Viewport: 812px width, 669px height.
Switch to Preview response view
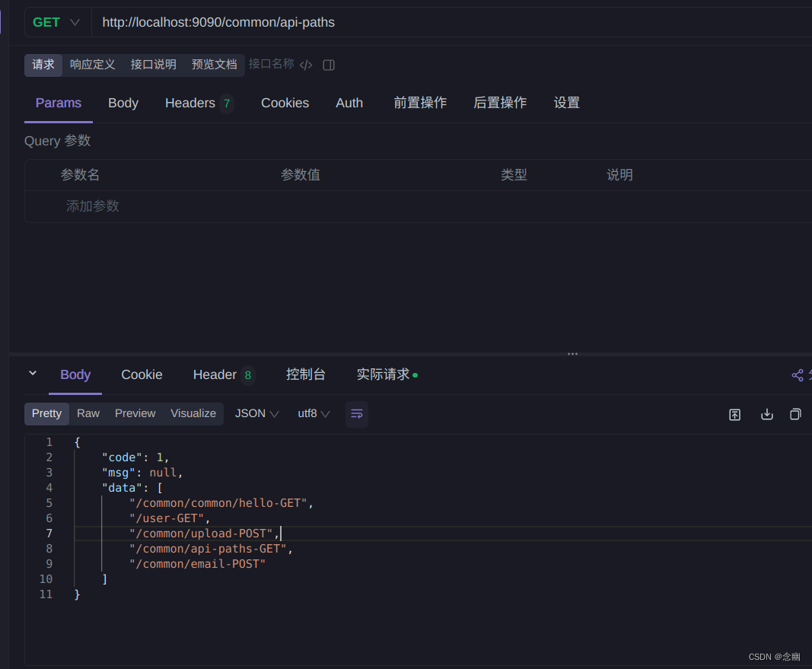pyautogui.click(x=135, y=413)
